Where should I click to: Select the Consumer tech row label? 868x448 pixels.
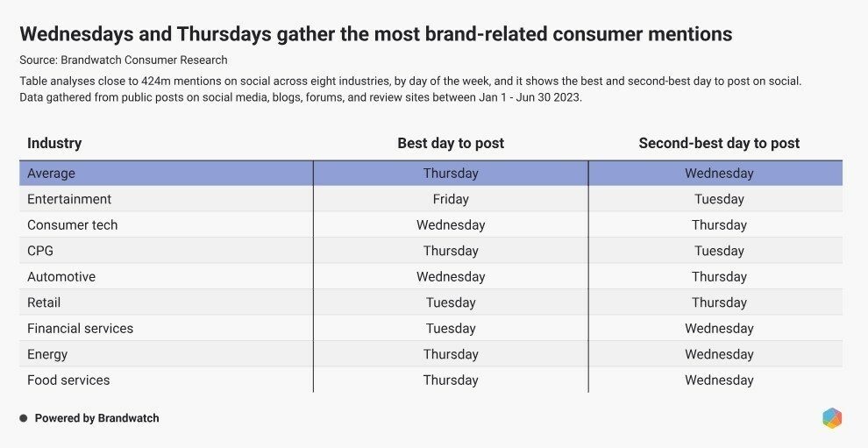(72, 225)
